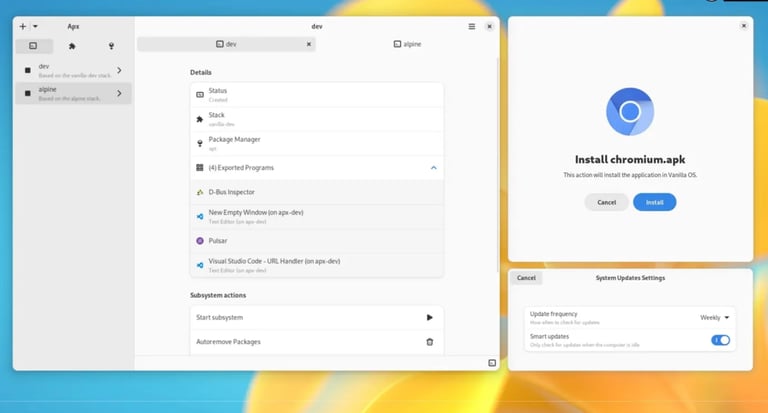Collapse the Exported Programs list

(433, 168)
